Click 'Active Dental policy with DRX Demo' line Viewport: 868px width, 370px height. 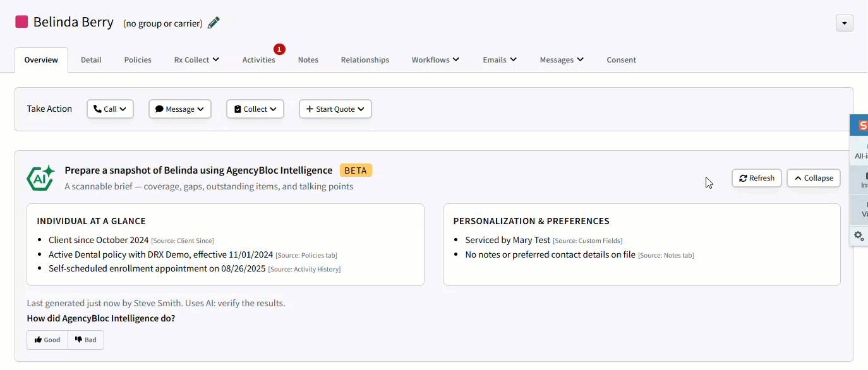pyautogui.click(x=160, y=254)
